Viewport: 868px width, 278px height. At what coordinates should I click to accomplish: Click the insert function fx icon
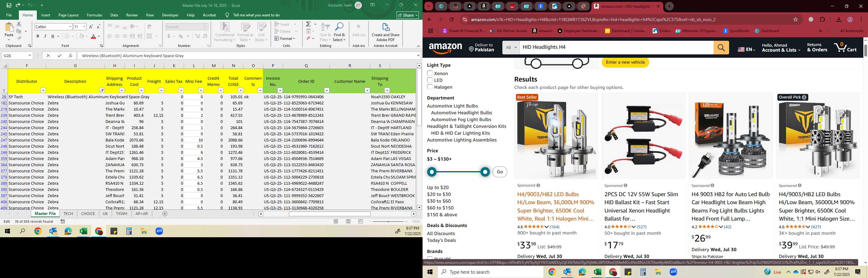click(70, 56)
